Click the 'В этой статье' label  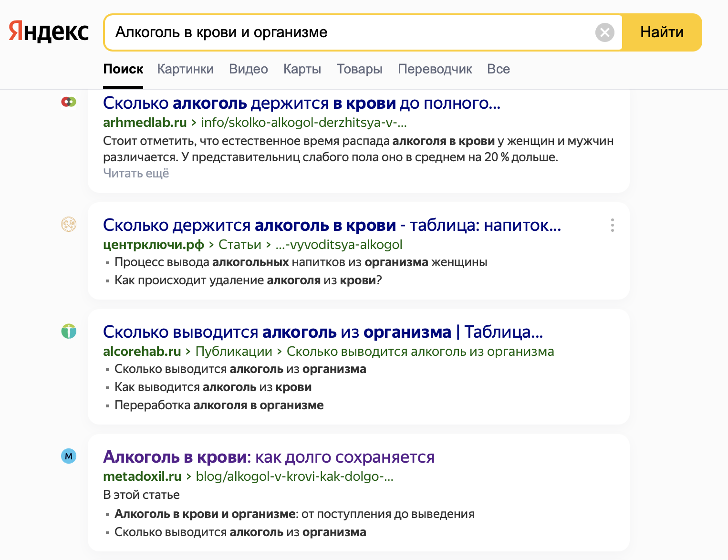click(141, 495)
